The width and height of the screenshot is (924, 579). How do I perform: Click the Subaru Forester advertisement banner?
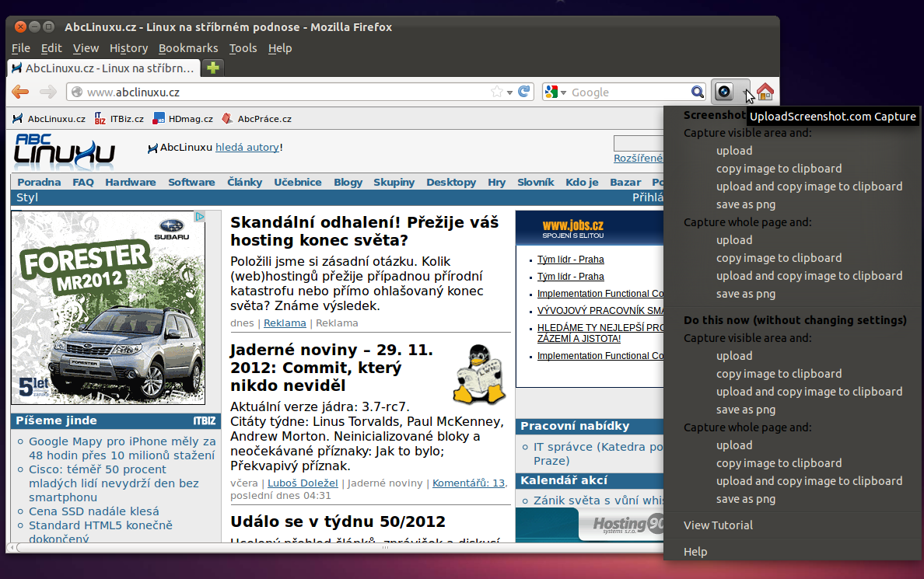(108, 308)
